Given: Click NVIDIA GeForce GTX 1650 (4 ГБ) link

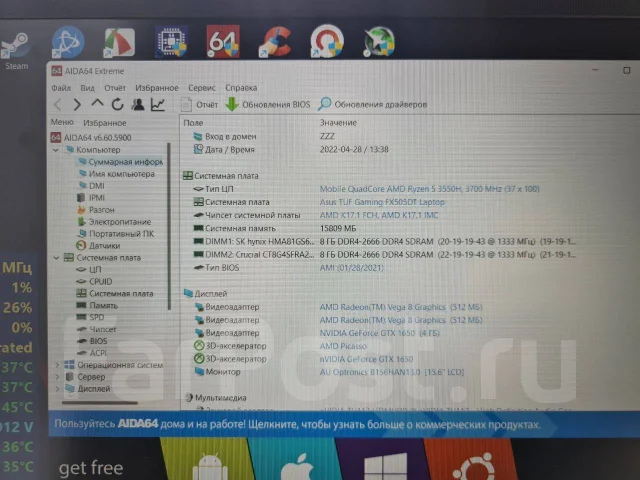Looking at the screenshot, I should click(x=380, y=333).
